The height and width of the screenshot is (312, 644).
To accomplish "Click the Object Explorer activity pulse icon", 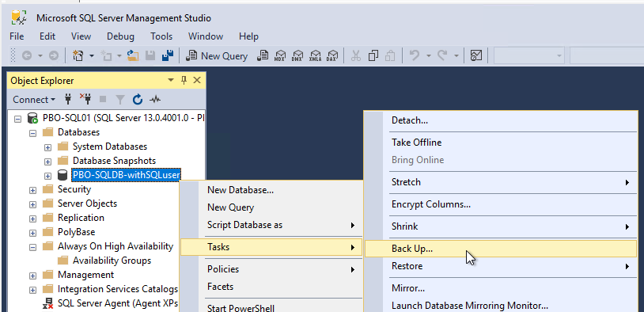I will (x=155, y=100).
